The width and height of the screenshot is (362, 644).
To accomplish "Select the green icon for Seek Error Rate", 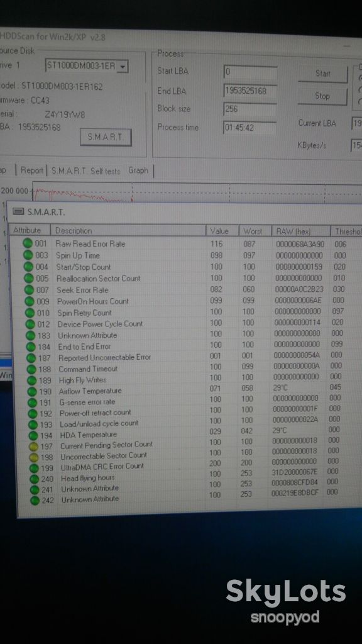I will click(29, 289).
